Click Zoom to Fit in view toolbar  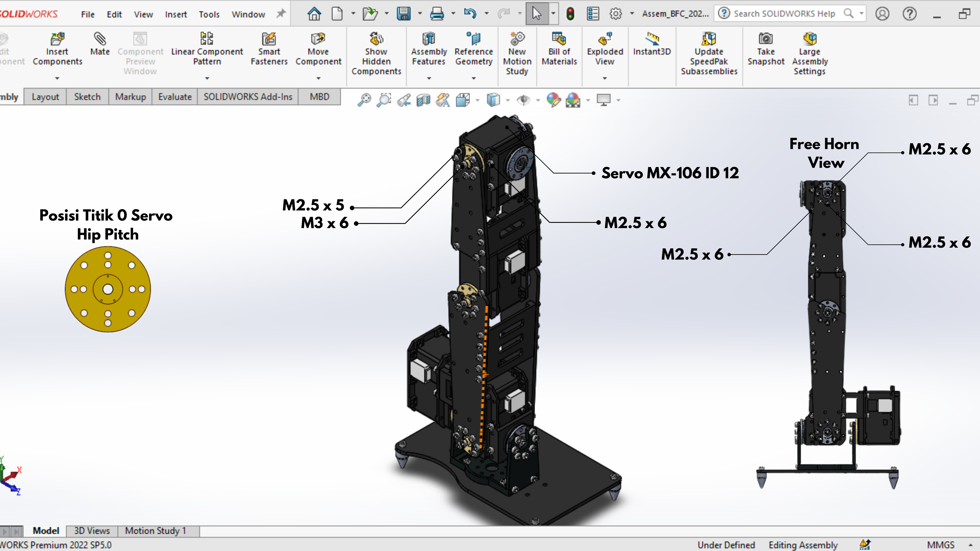364,100
